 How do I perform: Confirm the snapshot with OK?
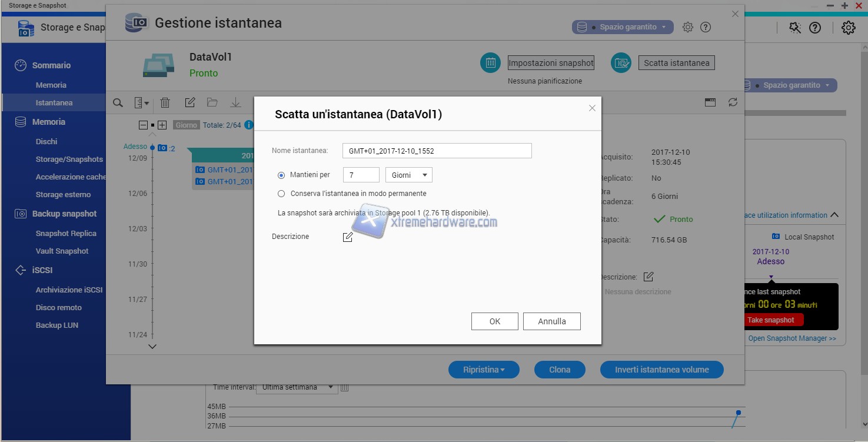pyautogui.click(x=494, y=321)
